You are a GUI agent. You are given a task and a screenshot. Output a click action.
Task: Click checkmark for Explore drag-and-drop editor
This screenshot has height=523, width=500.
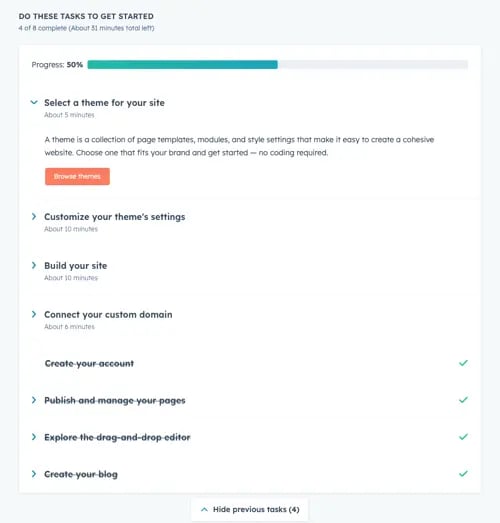(x=463, y=437)
